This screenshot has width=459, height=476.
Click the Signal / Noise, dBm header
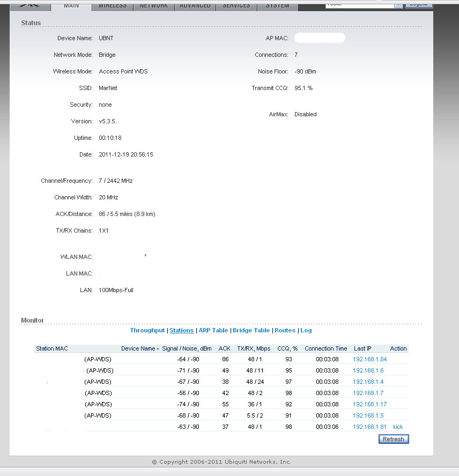pyautogui.click(x=187, y=348)
